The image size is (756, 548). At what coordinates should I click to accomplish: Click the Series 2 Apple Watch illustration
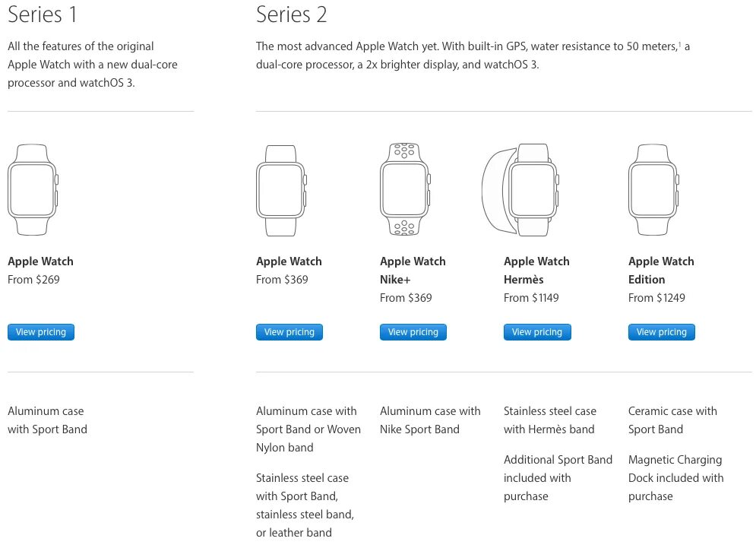(x=281, y=188)
